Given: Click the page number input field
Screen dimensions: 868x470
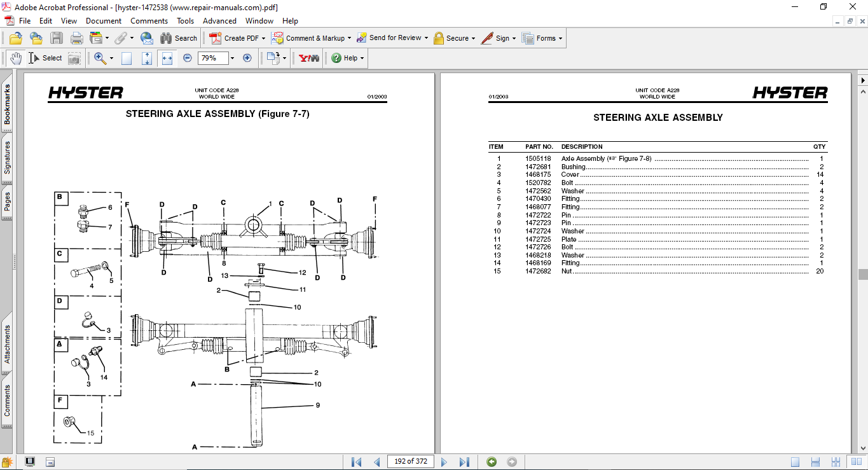Looking at the screenshot, I should [411, 462].
